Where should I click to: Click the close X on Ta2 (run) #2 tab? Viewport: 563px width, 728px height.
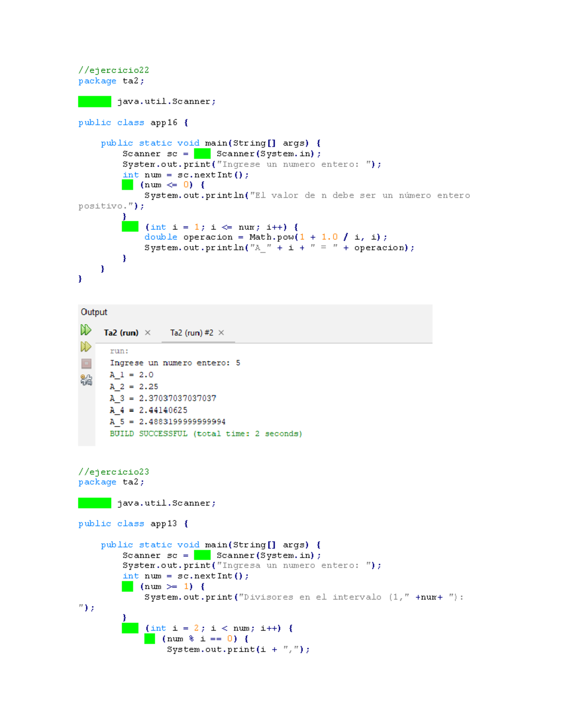pos(221,333)
